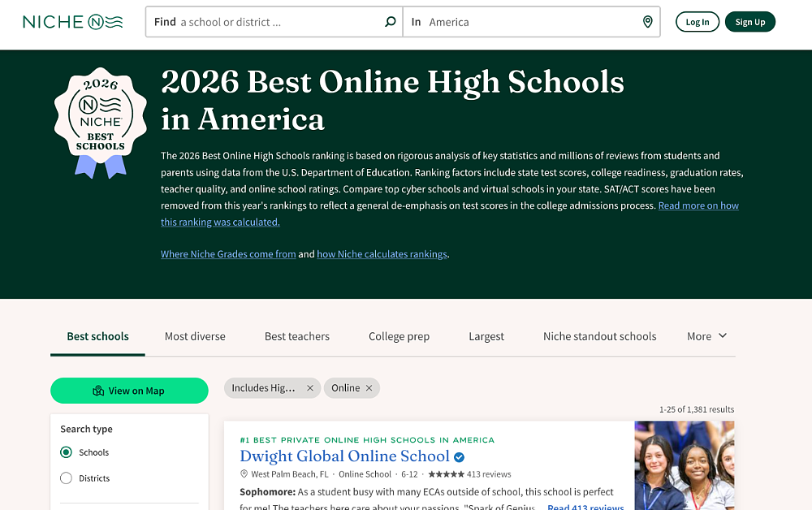The image size is (812, 510).
Task: Click the View on Map button
Action: 129,391
